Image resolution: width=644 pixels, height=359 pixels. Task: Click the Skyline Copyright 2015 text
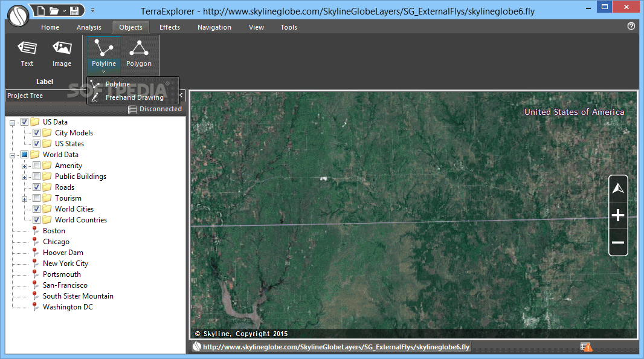click(241, 334)
